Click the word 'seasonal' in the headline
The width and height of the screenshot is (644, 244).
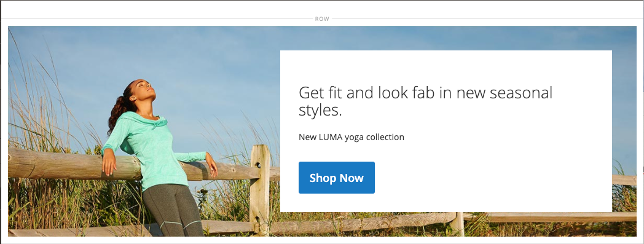521,93
